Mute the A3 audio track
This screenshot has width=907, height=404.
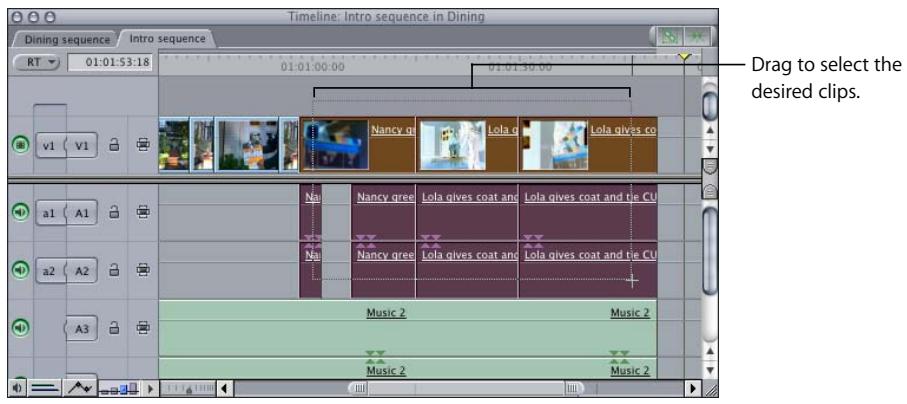click(x=21, y=328)
